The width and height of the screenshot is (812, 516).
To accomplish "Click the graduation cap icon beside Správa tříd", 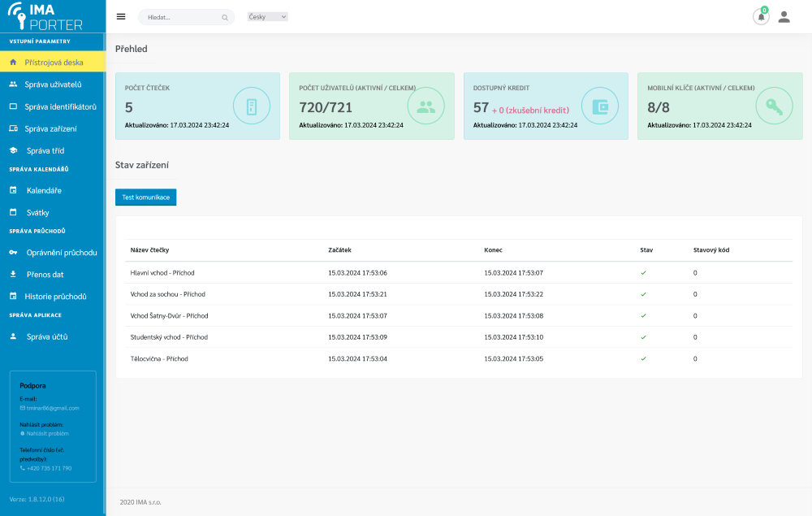I will pyautogui.click(x=14, y=151).
